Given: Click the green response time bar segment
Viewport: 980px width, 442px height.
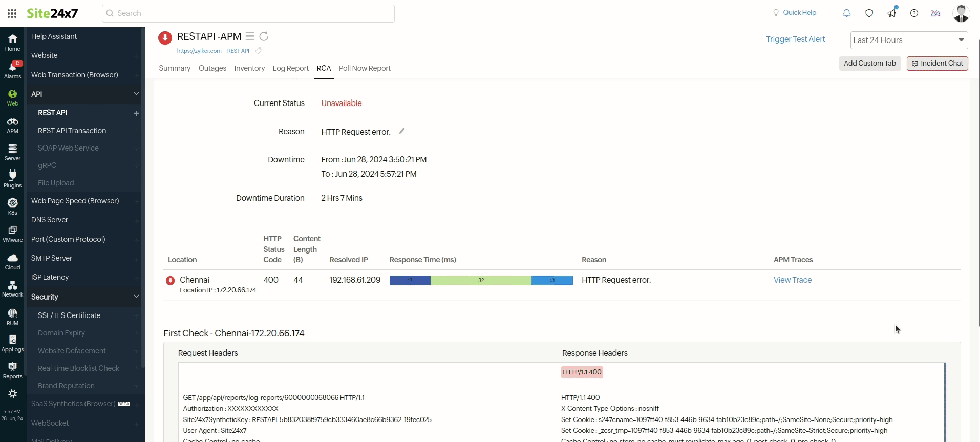Looking at the screenshot, I should 480,281.
